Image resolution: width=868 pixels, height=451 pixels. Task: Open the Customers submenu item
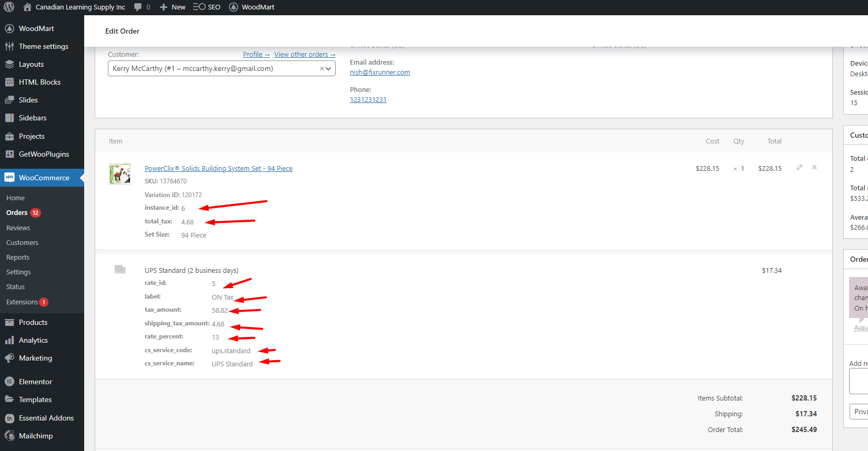[22, 243]
